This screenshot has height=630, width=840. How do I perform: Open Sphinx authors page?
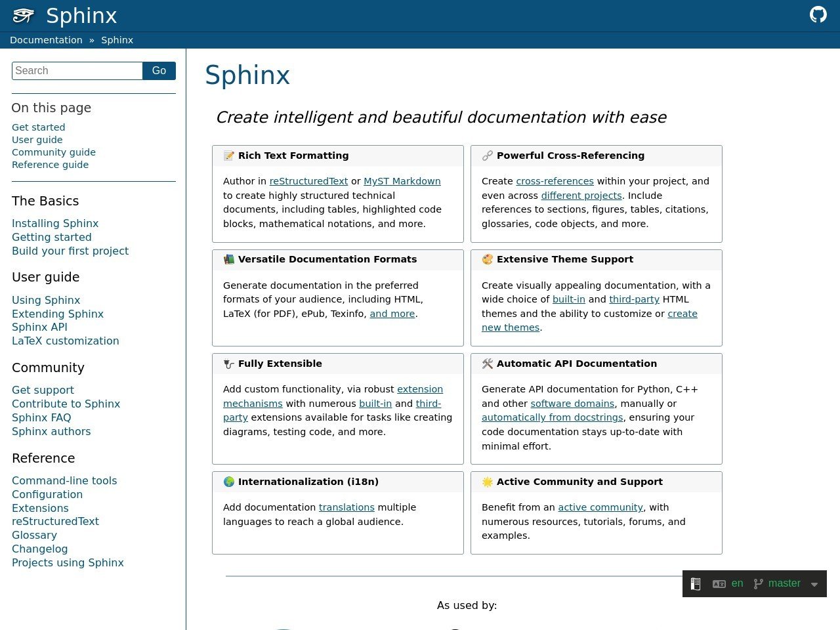tap(51, 432)
